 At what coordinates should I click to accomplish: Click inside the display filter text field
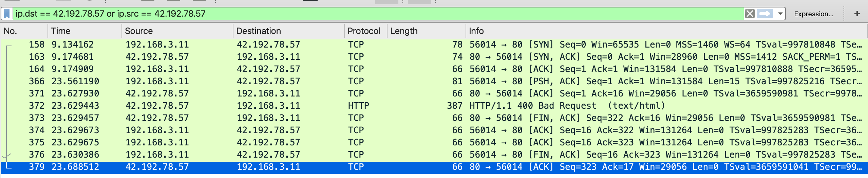(373, 14)
